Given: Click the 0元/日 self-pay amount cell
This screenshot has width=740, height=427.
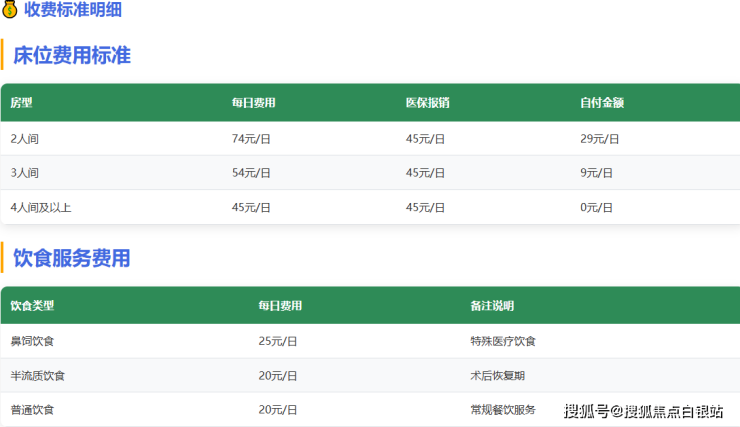Looking at the screenshot, I should tap(596, 208).
